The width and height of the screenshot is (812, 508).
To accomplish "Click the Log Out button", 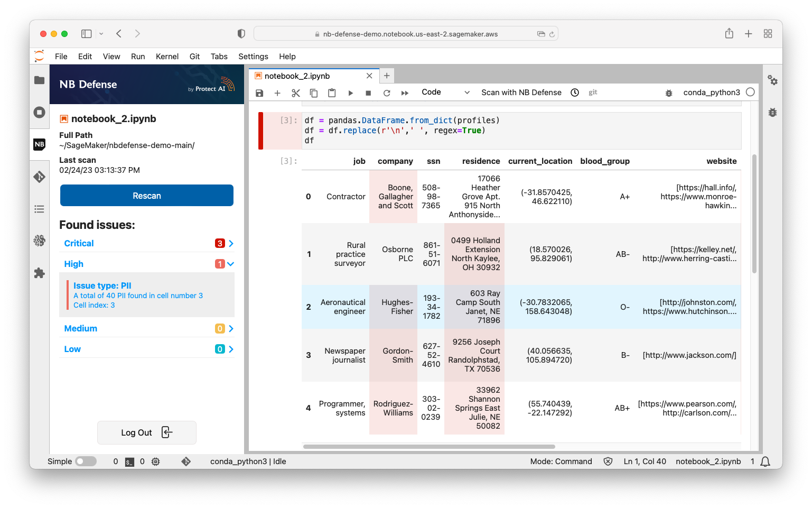I will tap(147, 432).
